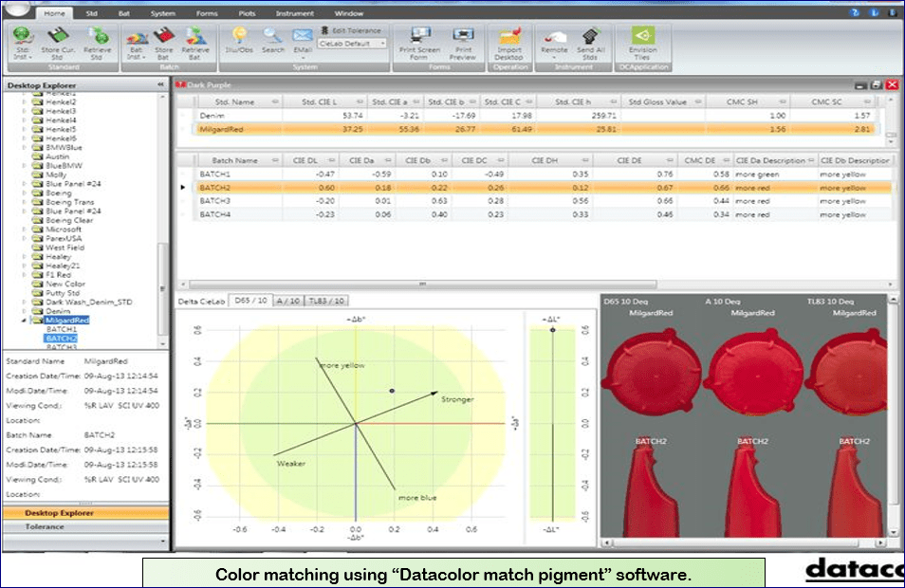The height and width of the screenshot is (588, 905).
Task: Expand the Denim tree node
Action: (x=24, y=311)
